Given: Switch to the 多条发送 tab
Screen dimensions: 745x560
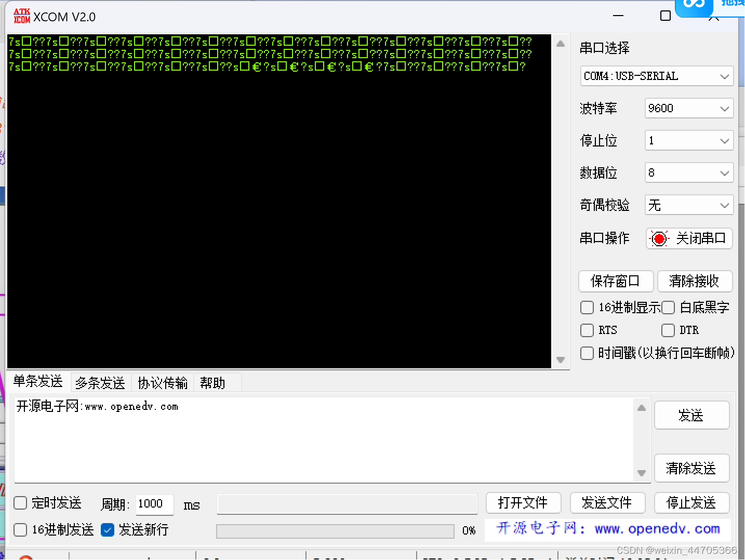Looking at the screenshot, I should pos(100,383).
